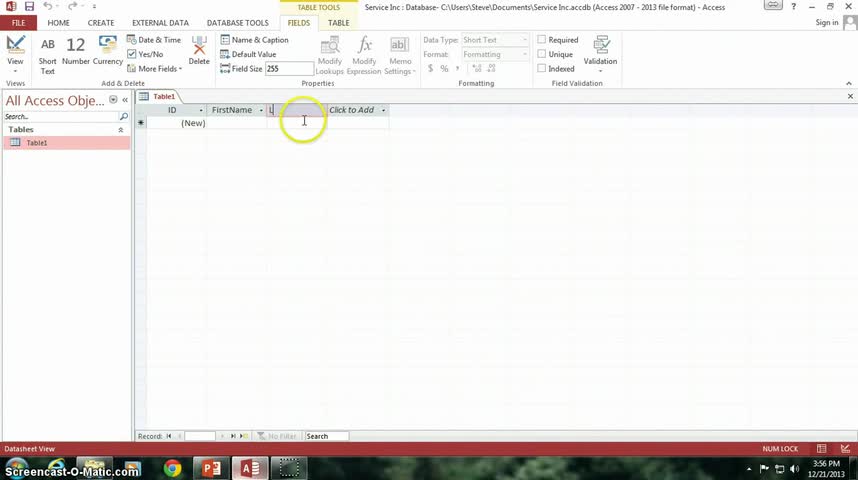This screenshot has width=858, height=480.
Task: Add a Short Text field
Action: (48, 55)
